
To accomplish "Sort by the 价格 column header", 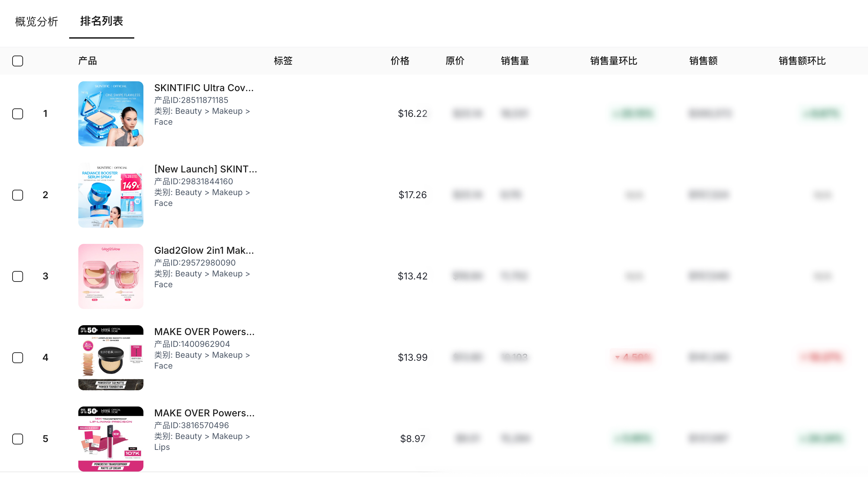I will click(x=400, y=61).
